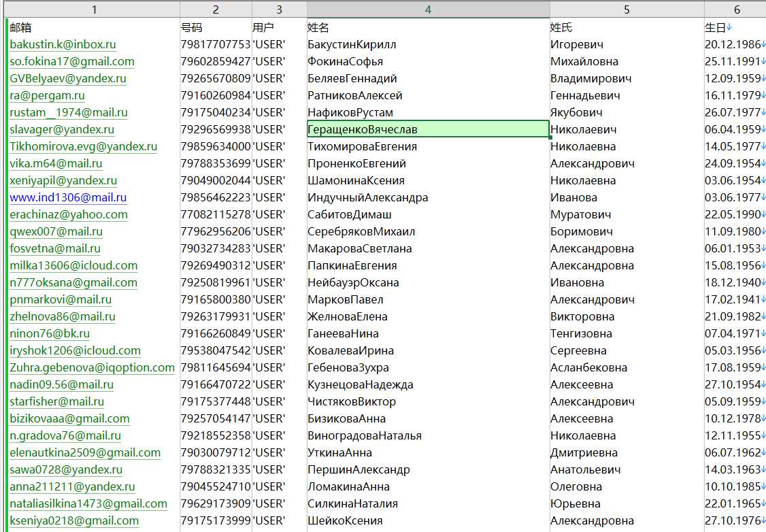Follow the kseniya0218@gmail.com link
This screenshot has width=766, height=532.
(x=74, y=520)
